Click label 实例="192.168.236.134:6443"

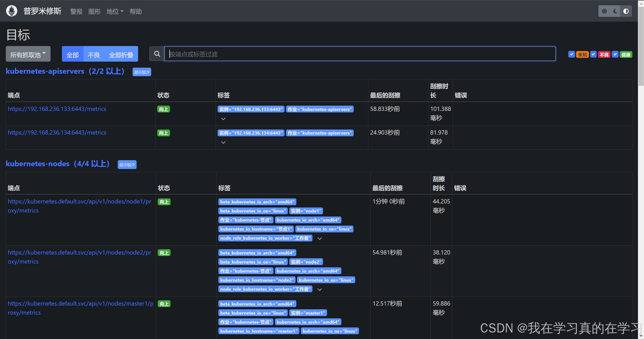(251, 133)
